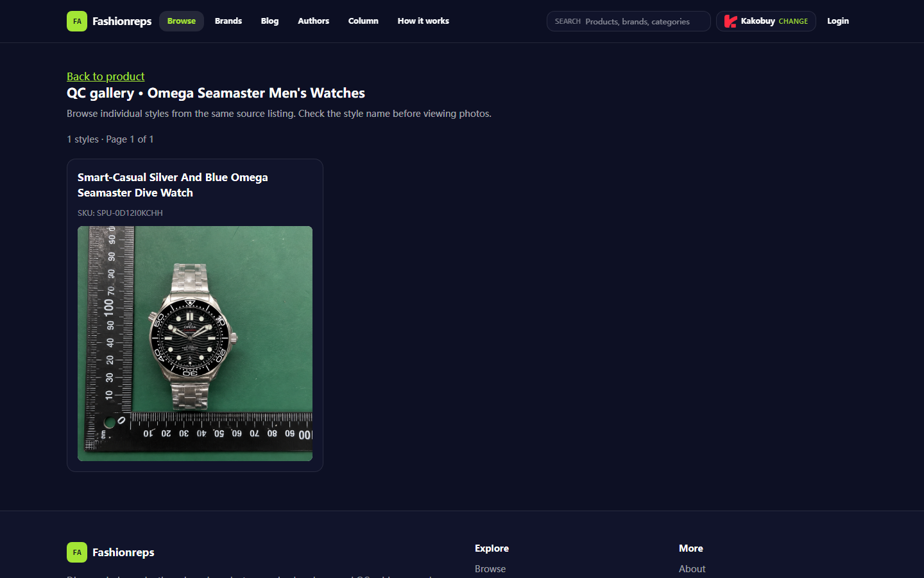
Task: Select Authors in the top navigation
Action: click(313, 21)
